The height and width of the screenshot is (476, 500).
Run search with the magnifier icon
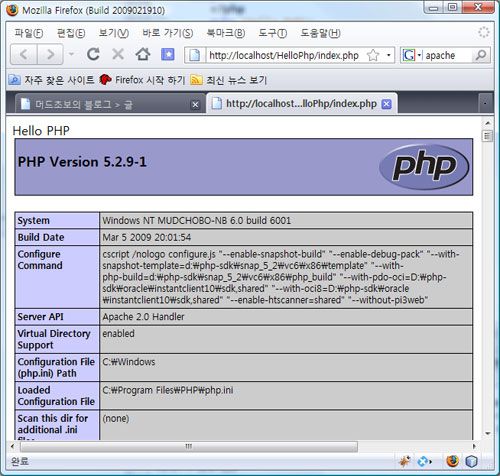point(481,55)
